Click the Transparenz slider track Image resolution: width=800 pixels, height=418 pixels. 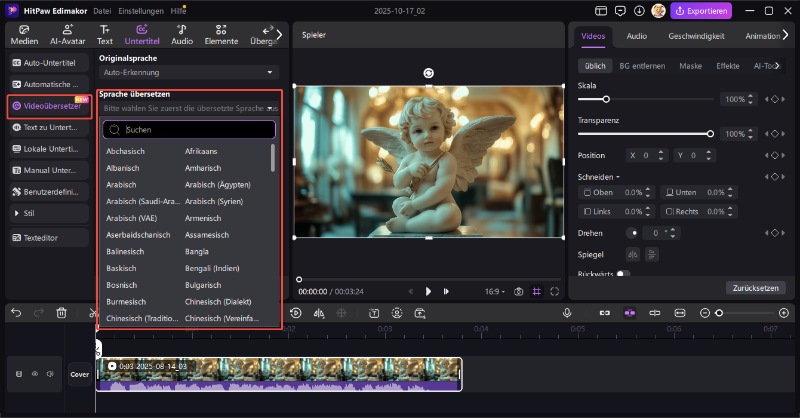[x=645, y=134]
